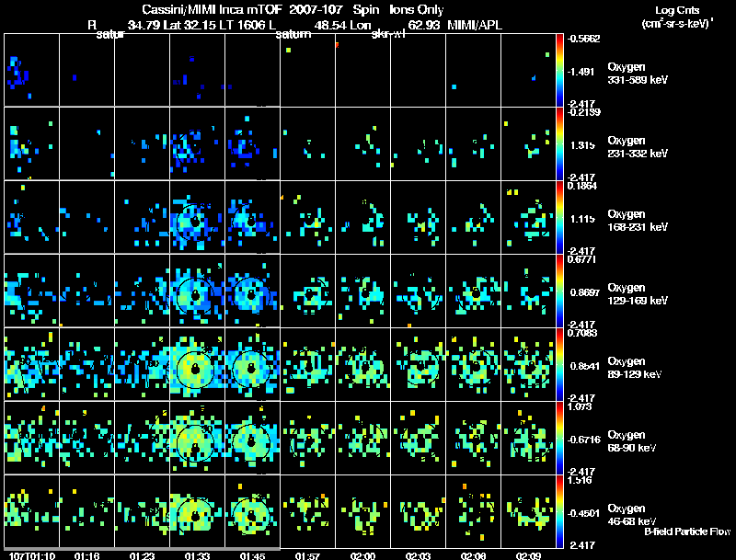Click the color bar for the 89-129 keV row
The height and width of the screenshot is (560, 736).
tap(559, 364)
